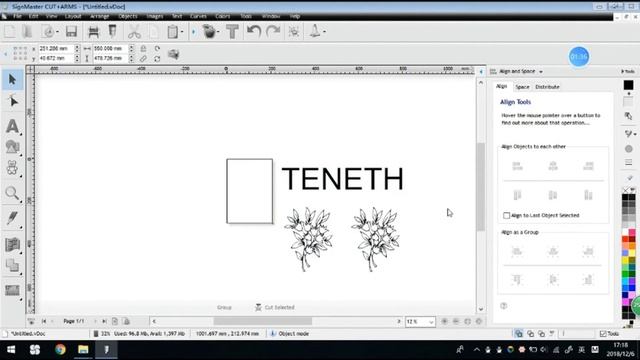The image size is (640, 360).
Task: Pick the yellow palette color swatch
Action: (625, 260)
